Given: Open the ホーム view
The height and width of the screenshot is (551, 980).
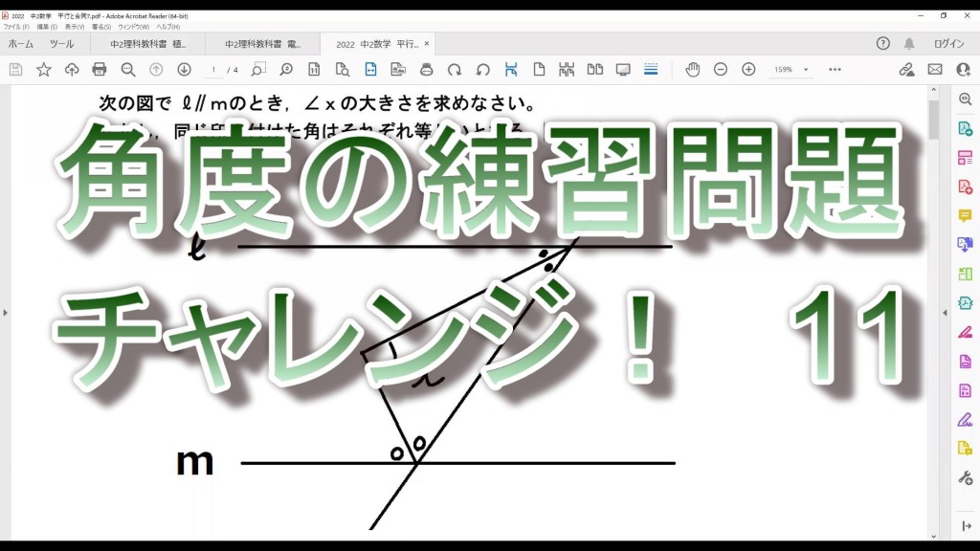Looking at the screenshot, I should coord(20,44).
